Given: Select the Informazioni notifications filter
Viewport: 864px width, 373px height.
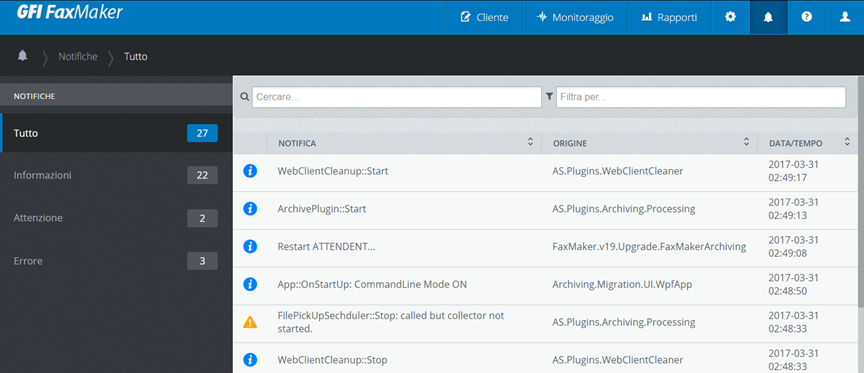Looking at the screenshot, I should [116, 175].
